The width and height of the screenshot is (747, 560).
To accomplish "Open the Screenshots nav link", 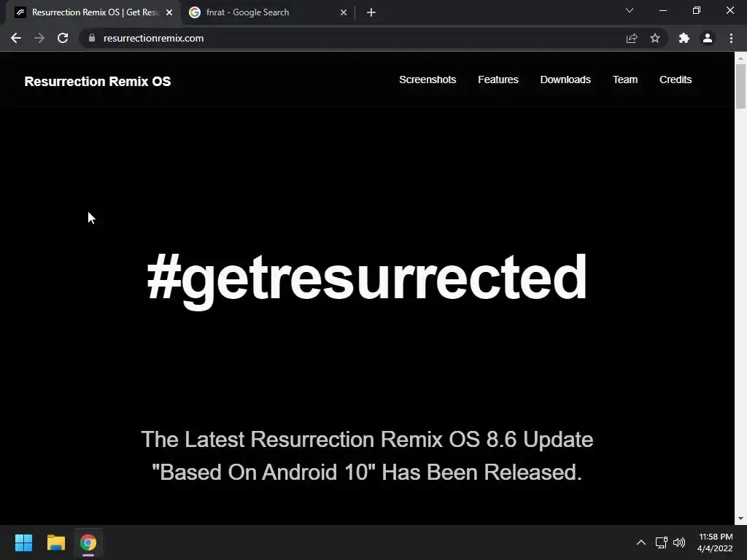I will (x=427, y=79).
